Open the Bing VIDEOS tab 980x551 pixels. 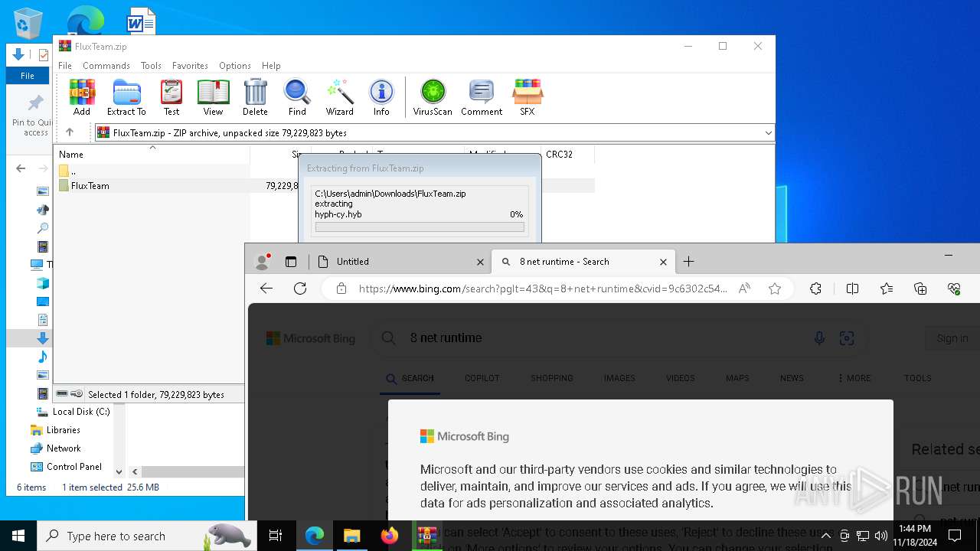(x=680, y=378)
